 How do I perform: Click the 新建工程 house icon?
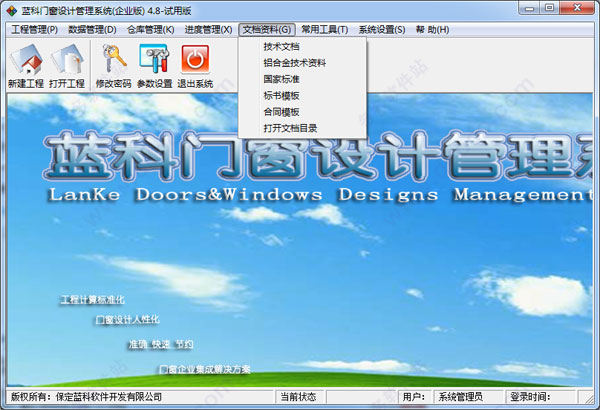(x=26, y=59)
